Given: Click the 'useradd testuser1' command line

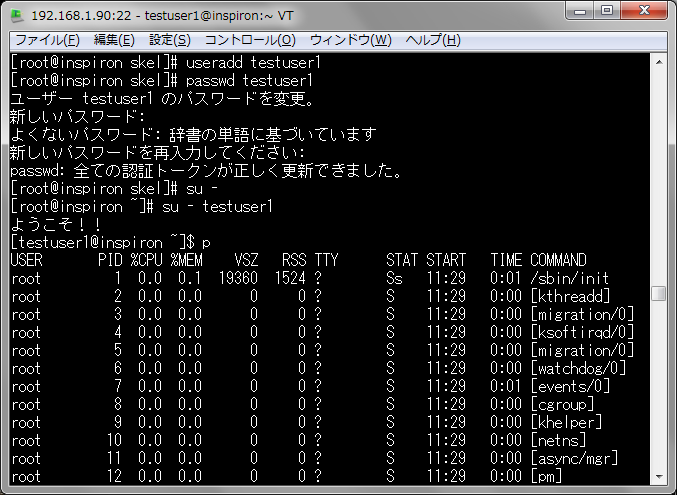Looking at the screenshot, I should click(165, 63).
